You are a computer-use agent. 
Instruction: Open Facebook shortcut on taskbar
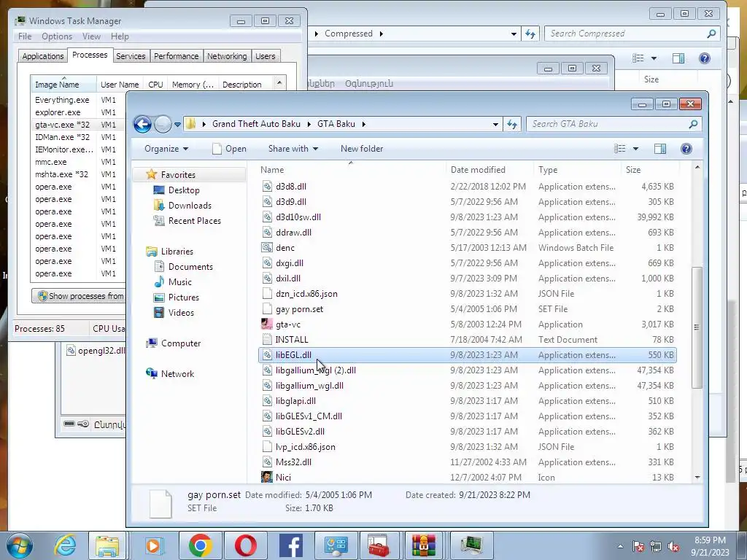pos(290,545)
